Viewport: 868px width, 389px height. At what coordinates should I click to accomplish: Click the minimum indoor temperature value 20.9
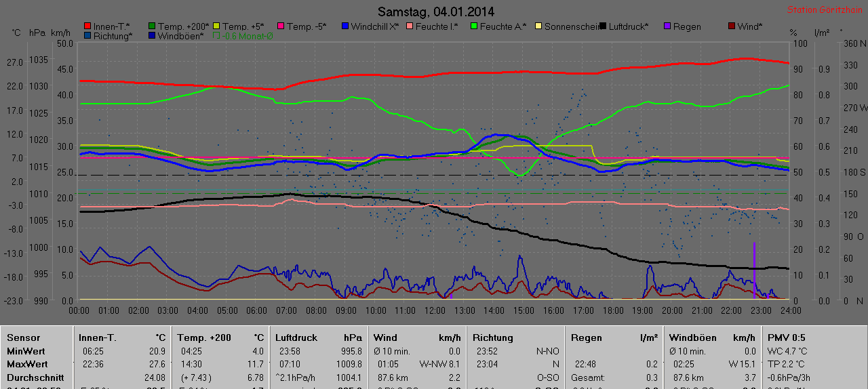pyautogui.click(x=157, y=351)
